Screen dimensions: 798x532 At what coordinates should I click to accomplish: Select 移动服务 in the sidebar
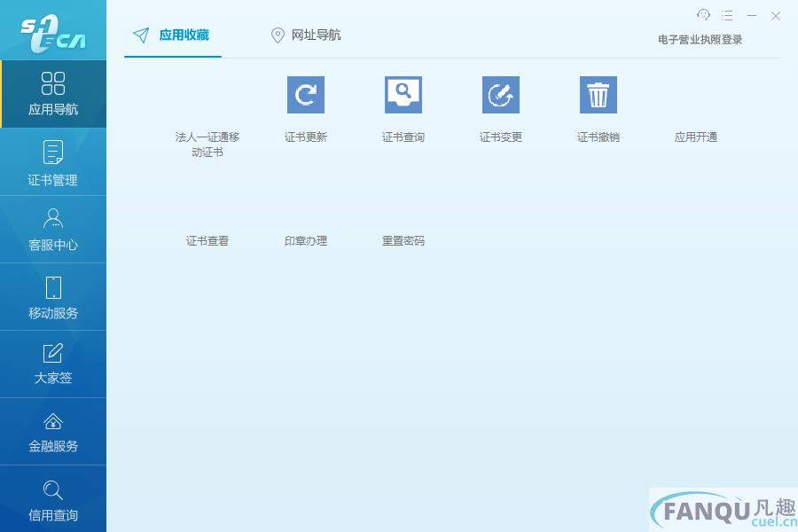(53, 297)
